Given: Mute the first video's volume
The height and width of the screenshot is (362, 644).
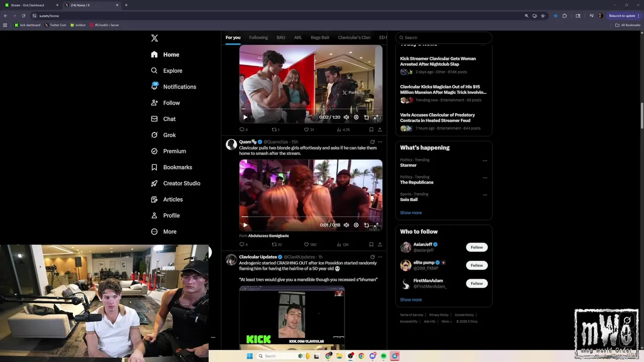Looking at the screenshot, I should [346, 117].
